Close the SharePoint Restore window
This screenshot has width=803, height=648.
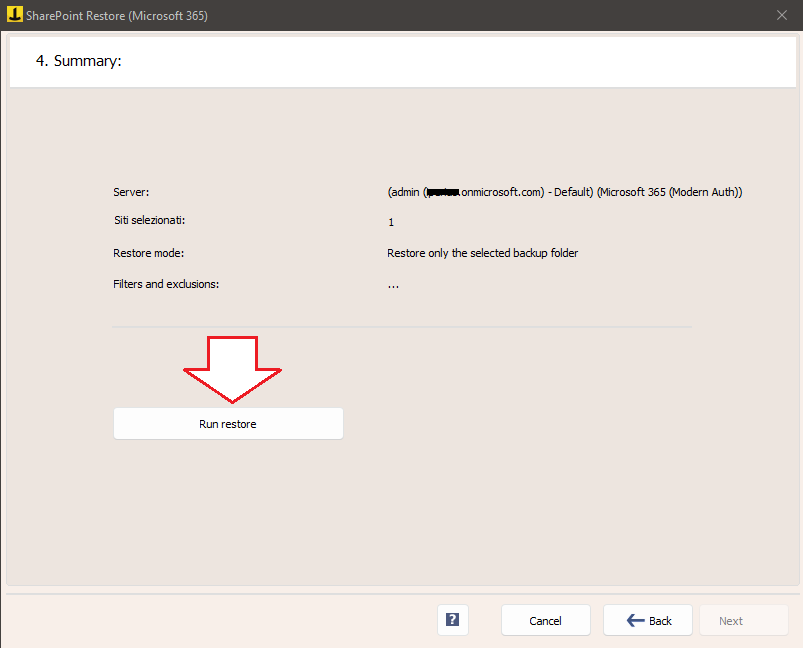(x=781, y=15)
